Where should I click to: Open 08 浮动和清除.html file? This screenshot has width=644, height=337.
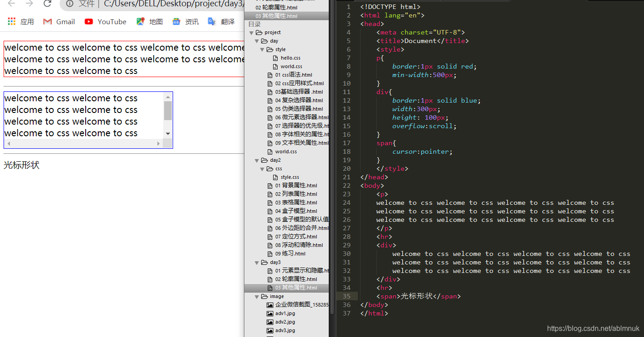[x=299, y=245]
